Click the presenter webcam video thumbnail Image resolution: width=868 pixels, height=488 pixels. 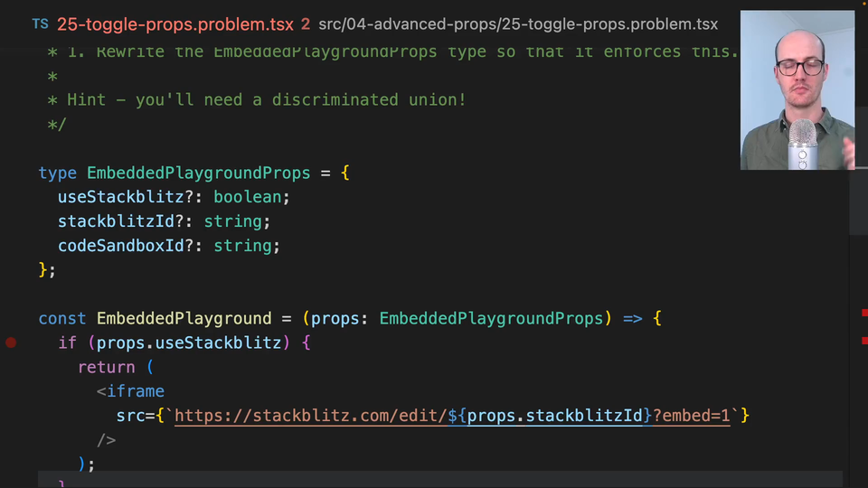pyautogui.click(x=797, y=90)
